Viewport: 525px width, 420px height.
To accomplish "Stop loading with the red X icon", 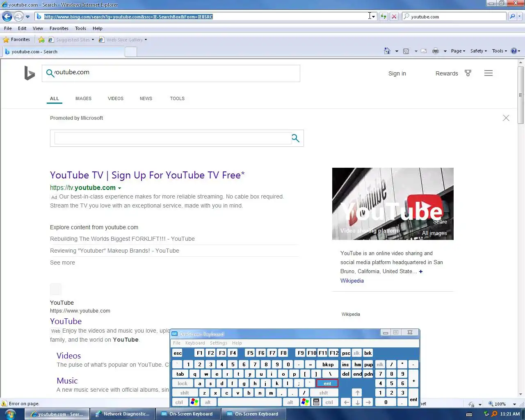I will (394, 16).
